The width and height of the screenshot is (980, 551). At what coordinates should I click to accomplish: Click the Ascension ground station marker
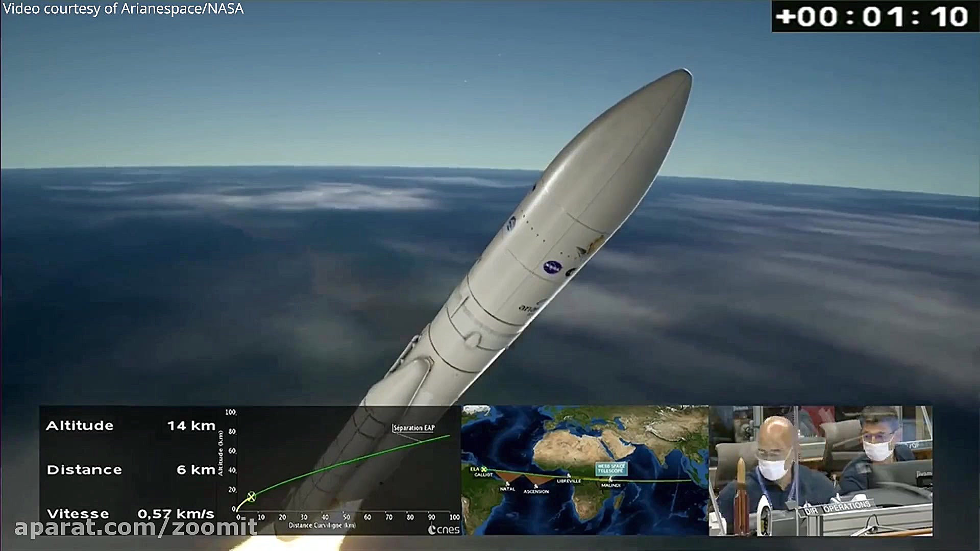point(536,486)
